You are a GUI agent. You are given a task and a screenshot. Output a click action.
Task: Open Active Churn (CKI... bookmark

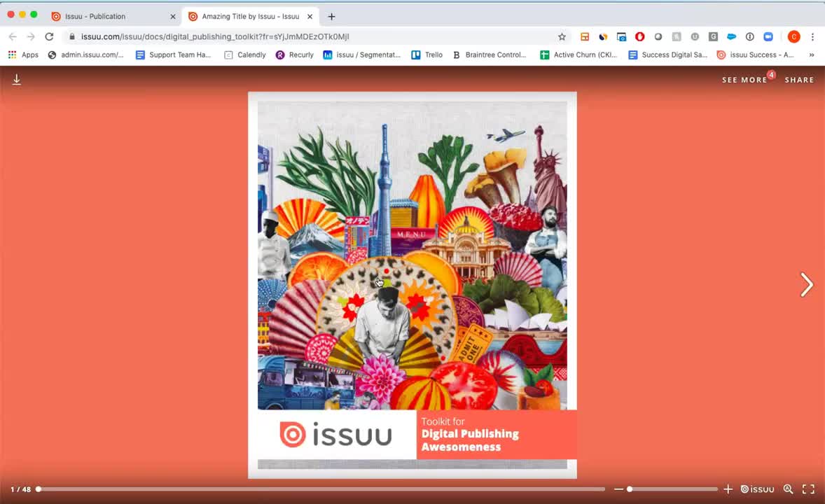[578, 55]
